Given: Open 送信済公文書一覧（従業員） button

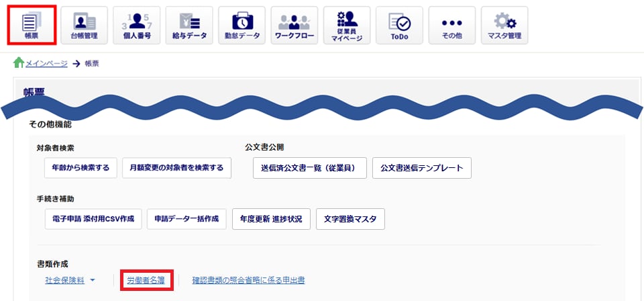Looking at the screenshot, I should tap(309, 168).
